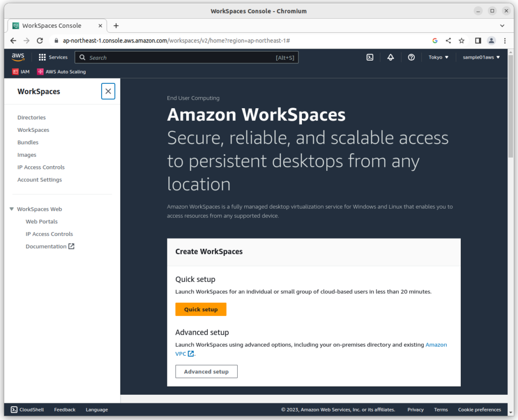The width and height of the screenshot is (518, 420).
Task: Close the WorkSpaces sidebar panel
Action: [108, 91]
